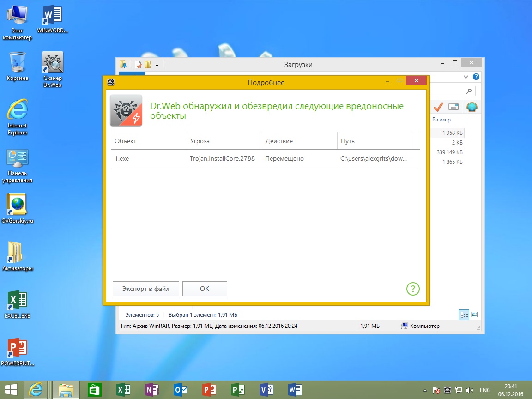Image resolution: width=532 pixels, height=399 pixels.
Task: Sort by Действие column header
Action: click(x=299, y=141)
